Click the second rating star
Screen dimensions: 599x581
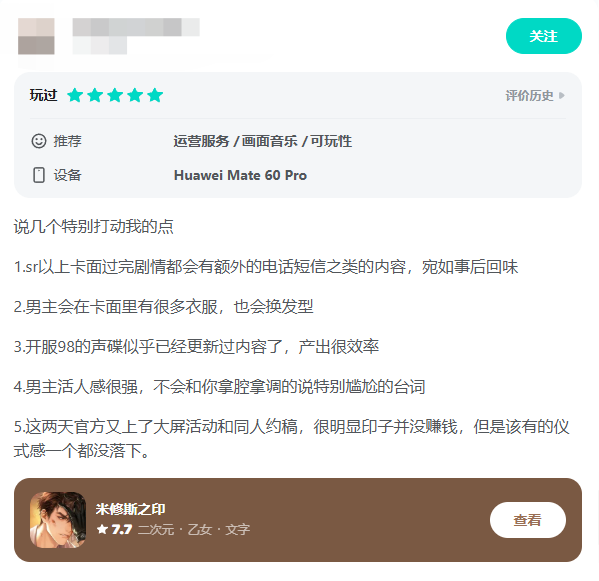point(95,95)
